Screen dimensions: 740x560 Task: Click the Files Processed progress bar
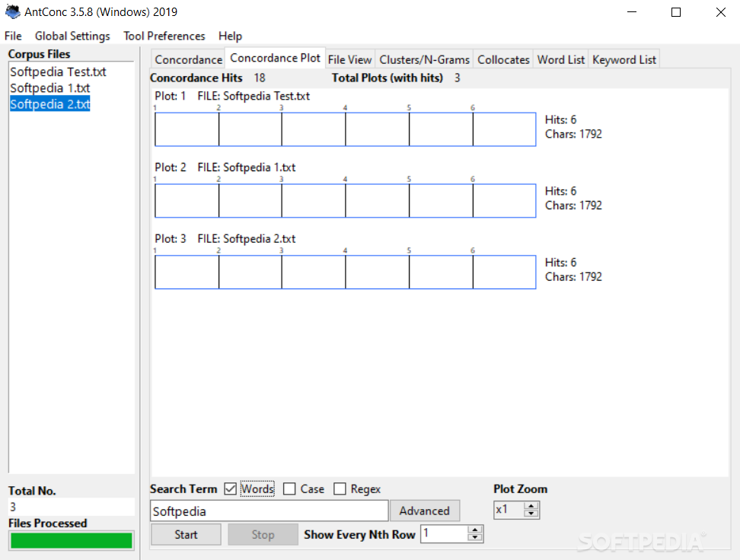point(72,541)
